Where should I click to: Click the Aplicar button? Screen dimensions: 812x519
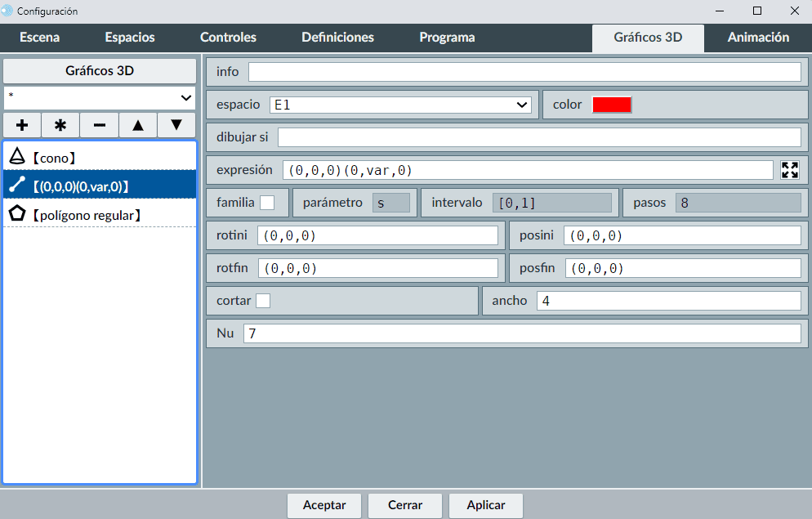tap(485, 505)
